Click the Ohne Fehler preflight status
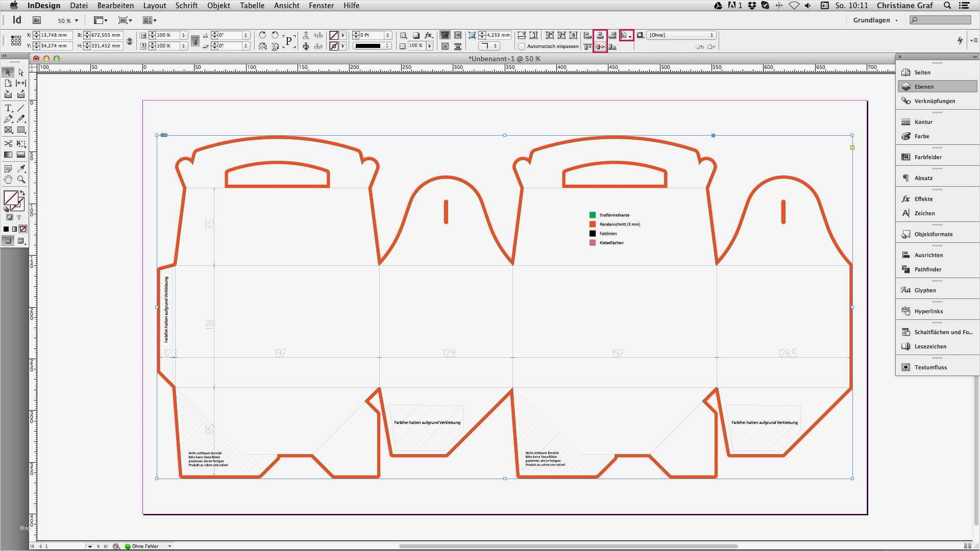The height and width of the screenshot is (551, 980). pyautogui.click(x=144, y=546)
